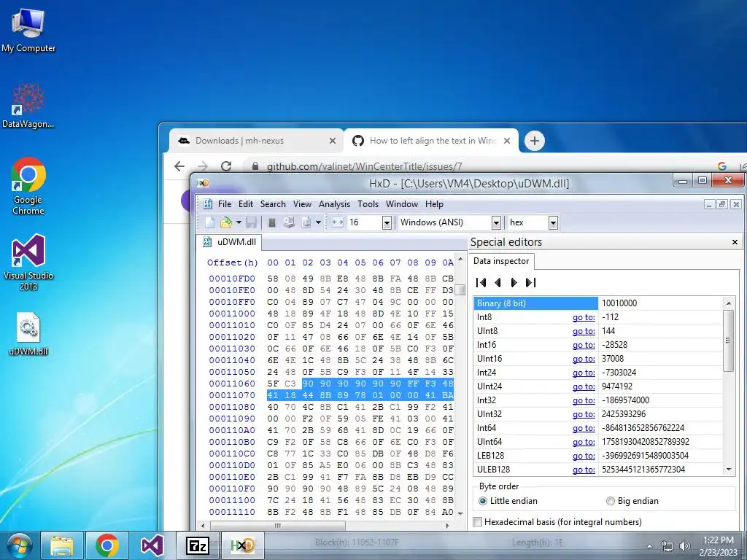Open a new tab in Chrome
The width and height of the screenshot is (747, 560).
(x=535, y=141)
